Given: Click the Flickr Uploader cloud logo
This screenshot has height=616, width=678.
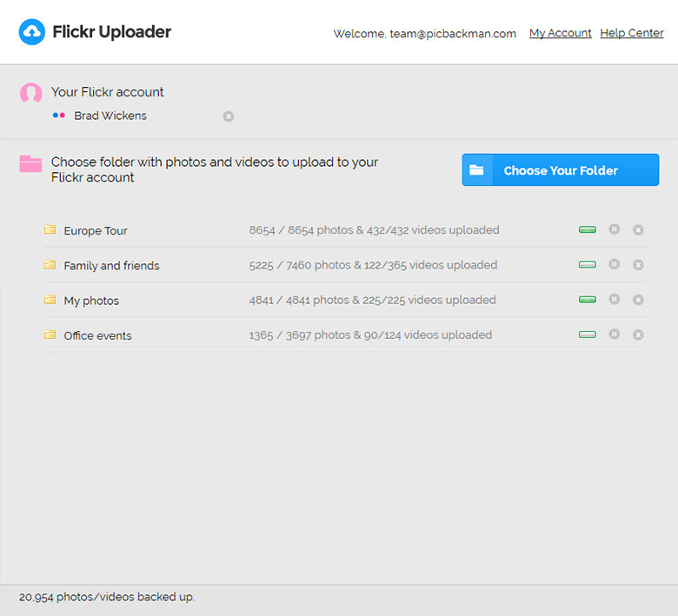Looking at the screenshot, I should point(32,32).
